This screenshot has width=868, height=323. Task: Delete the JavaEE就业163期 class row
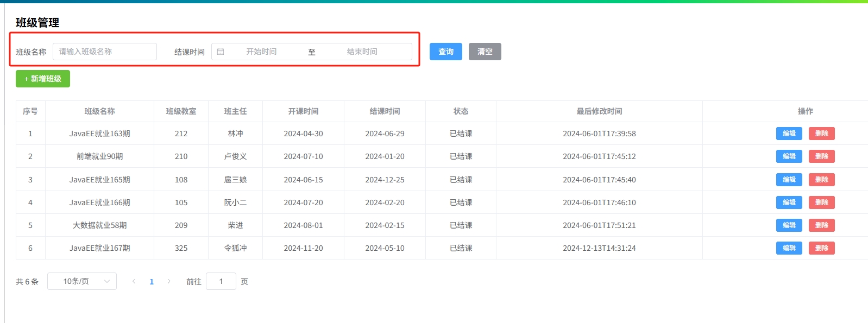point(821,134)
